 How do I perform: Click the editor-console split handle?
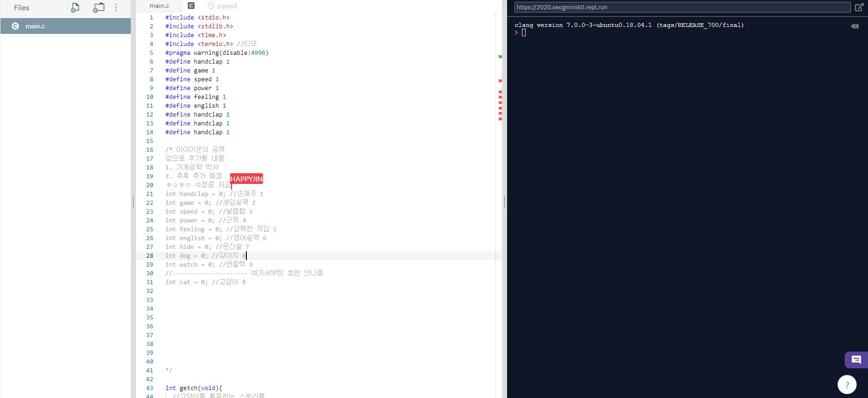point(504,202)
